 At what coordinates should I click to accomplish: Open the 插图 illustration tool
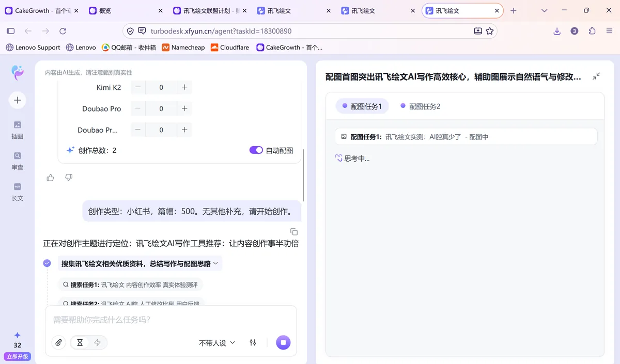[18, 130]
